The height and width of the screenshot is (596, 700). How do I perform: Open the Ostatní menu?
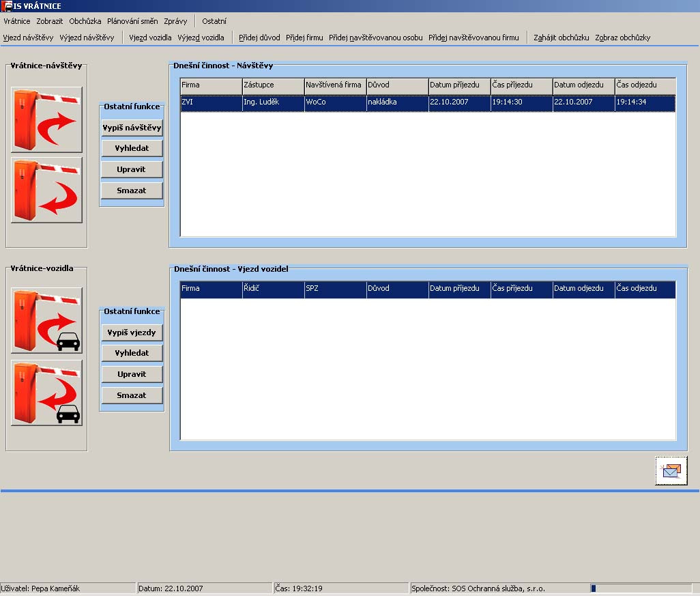point(214,21)
